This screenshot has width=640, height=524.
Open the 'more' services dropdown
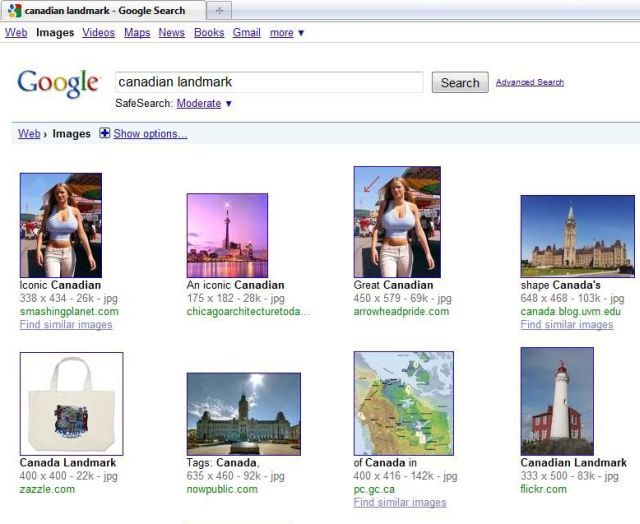pos(287,33)
